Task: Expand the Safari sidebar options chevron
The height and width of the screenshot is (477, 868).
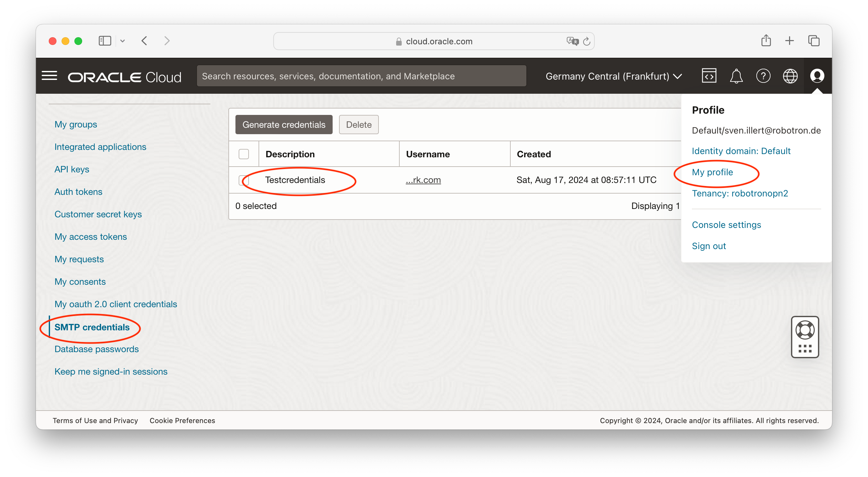Action: tap(122, 41)
